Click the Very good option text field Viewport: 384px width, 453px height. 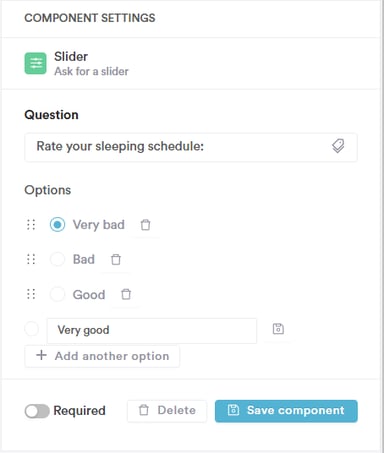152,330
